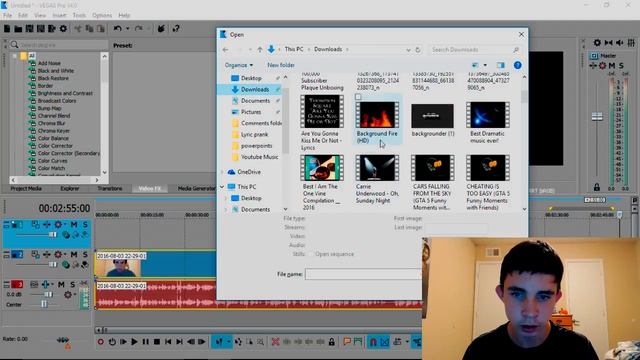The image size is (640, 360).
Task: Expand the OneDrive tree node
Action: click(222, 172)
